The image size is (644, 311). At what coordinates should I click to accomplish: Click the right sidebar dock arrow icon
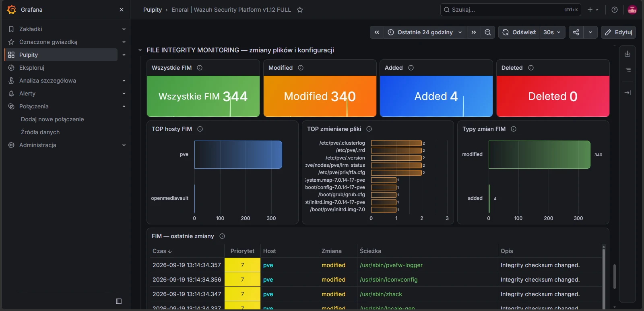627,93
